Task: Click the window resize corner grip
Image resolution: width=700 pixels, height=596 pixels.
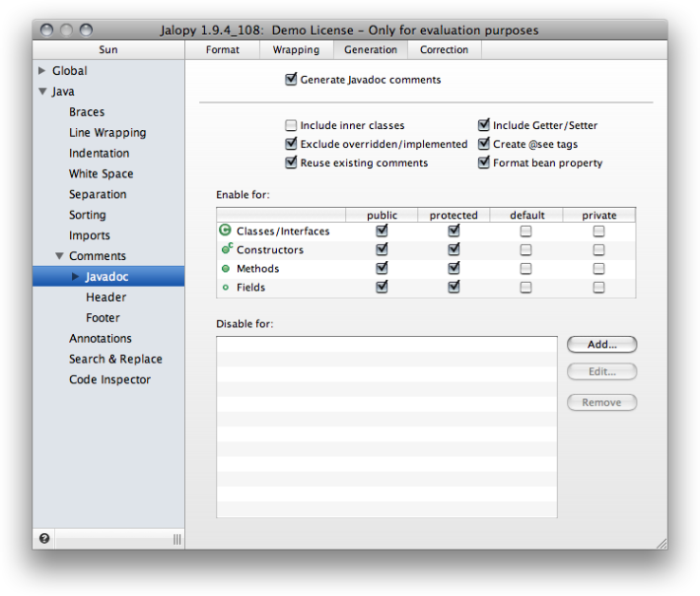Action: [x=662, y=544]
